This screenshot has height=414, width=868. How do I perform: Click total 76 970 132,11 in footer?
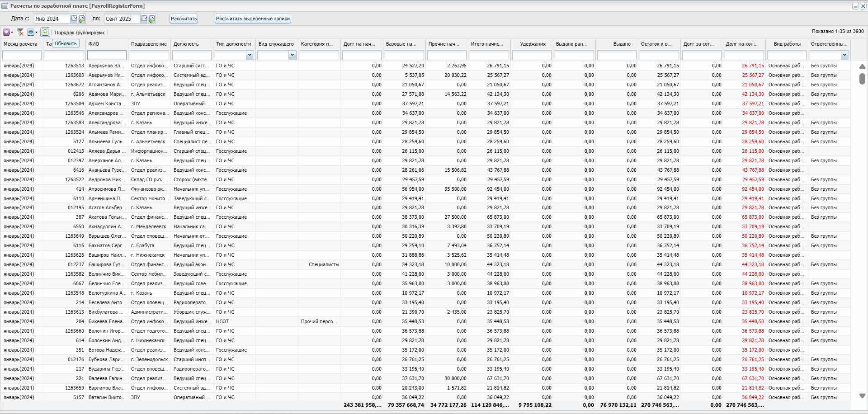point(618,405)
